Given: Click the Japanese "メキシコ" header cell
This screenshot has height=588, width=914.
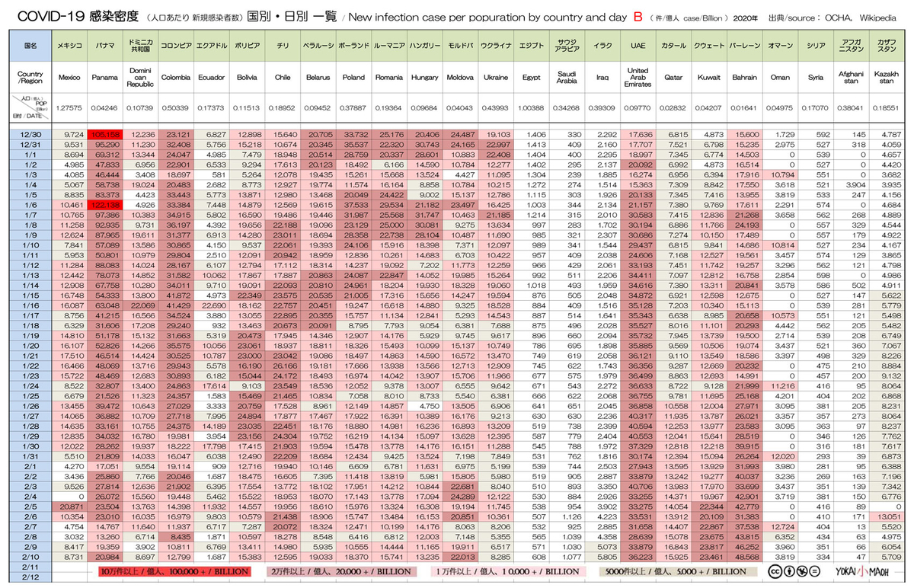Looking at the screenshot, I should point(69,46).
